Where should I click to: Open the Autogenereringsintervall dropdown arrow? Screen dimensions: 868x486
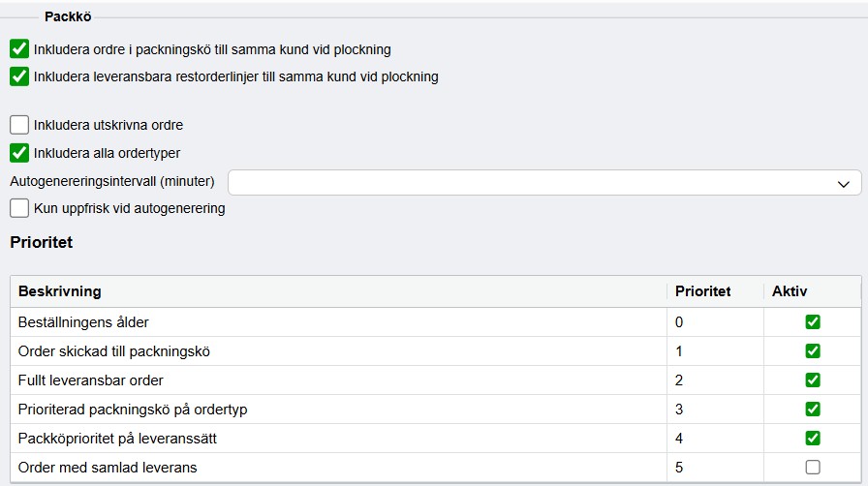(843, 184)
